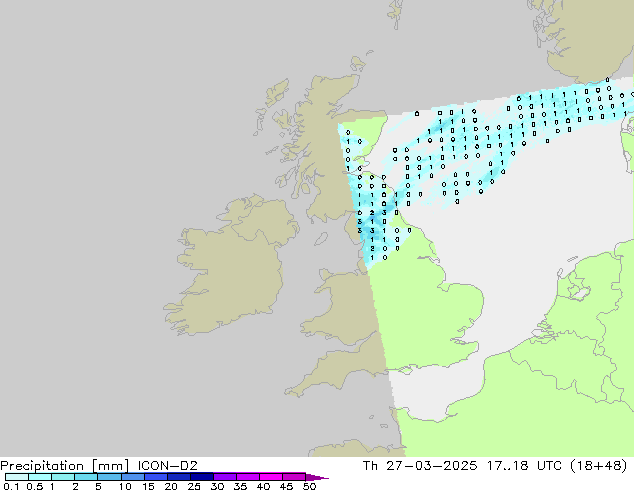Click the '(18+48)' forecast run label
The image size is (634, 490).
pos(599,466)
